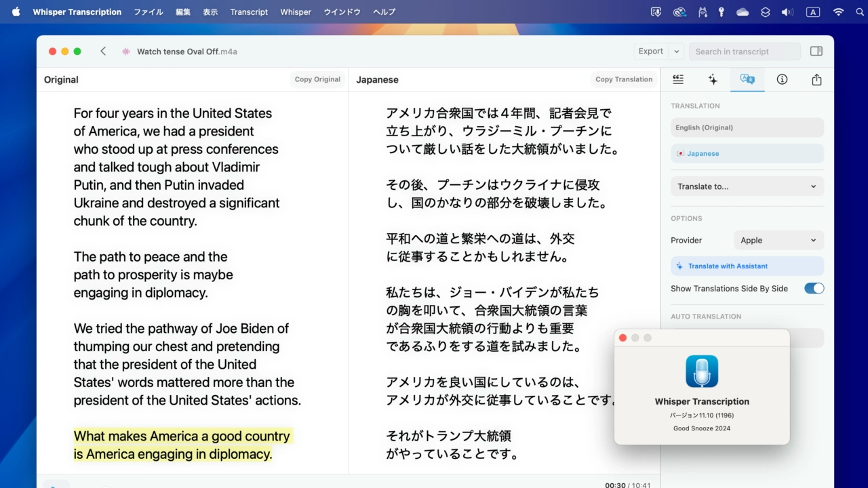Open the volume control in the menu bar
Image resolution: width=868 pixels, height=488 pixels.
787,12
